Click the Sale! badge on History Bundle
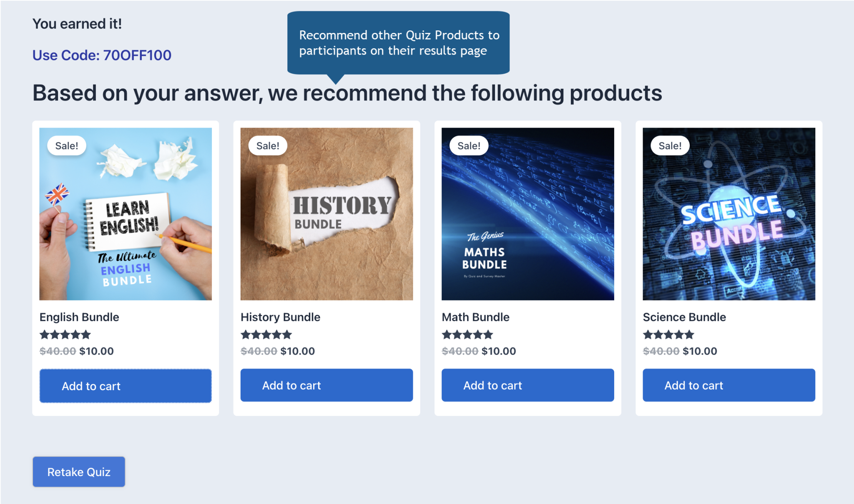The image size is (854, 504). click(x=267, y=145)
